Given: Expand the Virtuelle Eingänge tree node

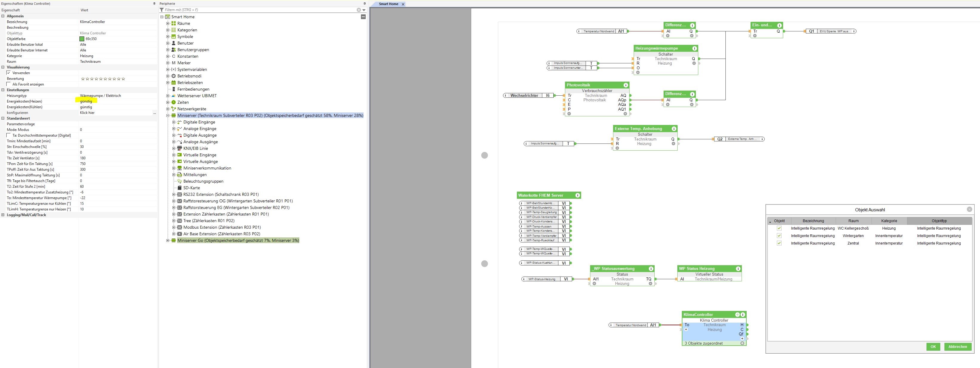Looking at the screenshot, I should point(174,155).
